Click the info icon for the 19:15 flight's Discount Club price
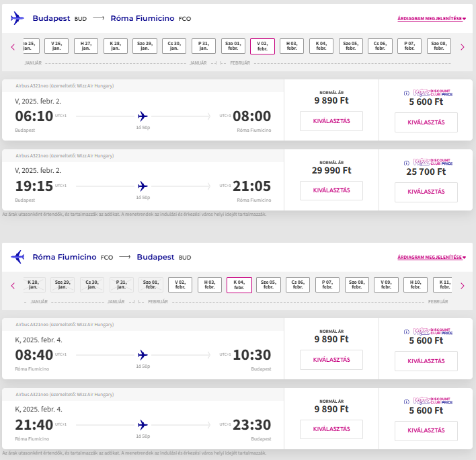This screenshot has height=460, width=476. pos(406,162)
